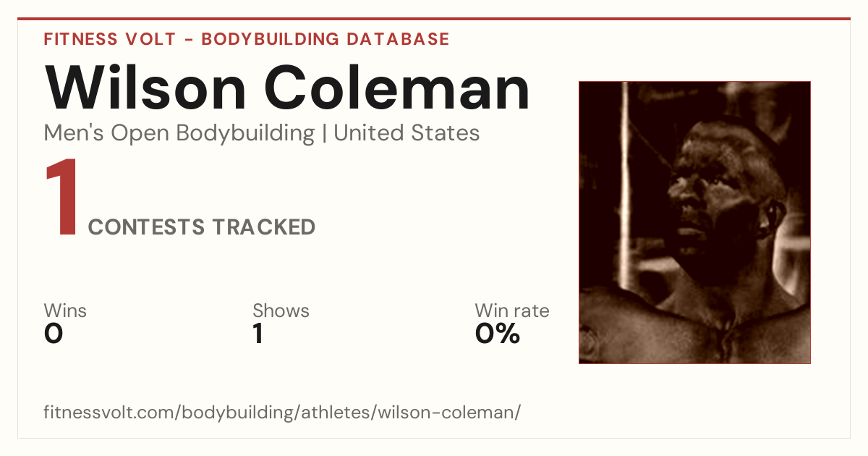Click the Wins value of 0
The height and width of the screenshot is (456, 868).
coord(54,334)
